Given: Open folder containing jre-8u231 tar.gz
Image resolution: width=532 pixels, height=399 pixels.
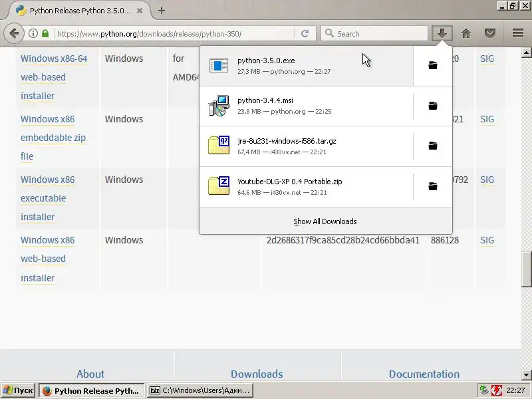Looking at the screenshot, I should tap(433, 146).
